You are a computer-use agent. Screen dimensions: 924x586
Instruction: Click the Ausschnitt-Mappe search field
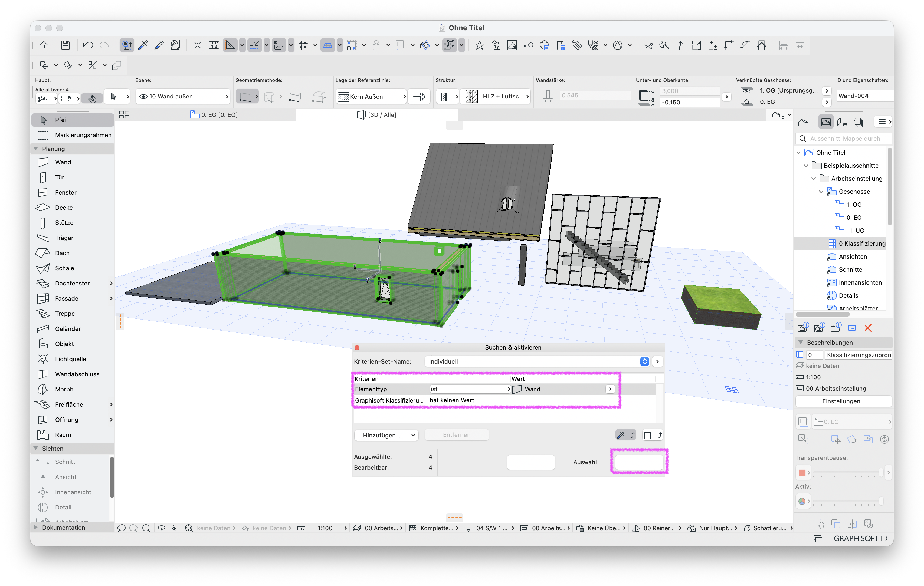coord(843,139)
